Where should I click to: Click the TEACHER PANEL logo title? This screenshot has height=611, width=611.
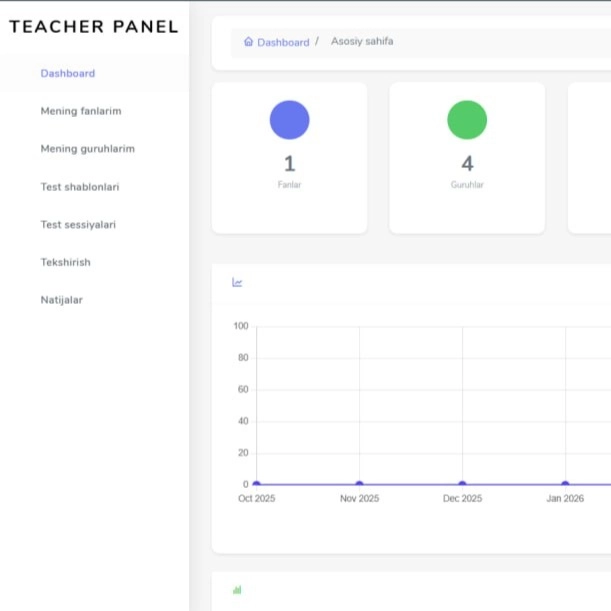pyautogui.click(x=94, y=26)
